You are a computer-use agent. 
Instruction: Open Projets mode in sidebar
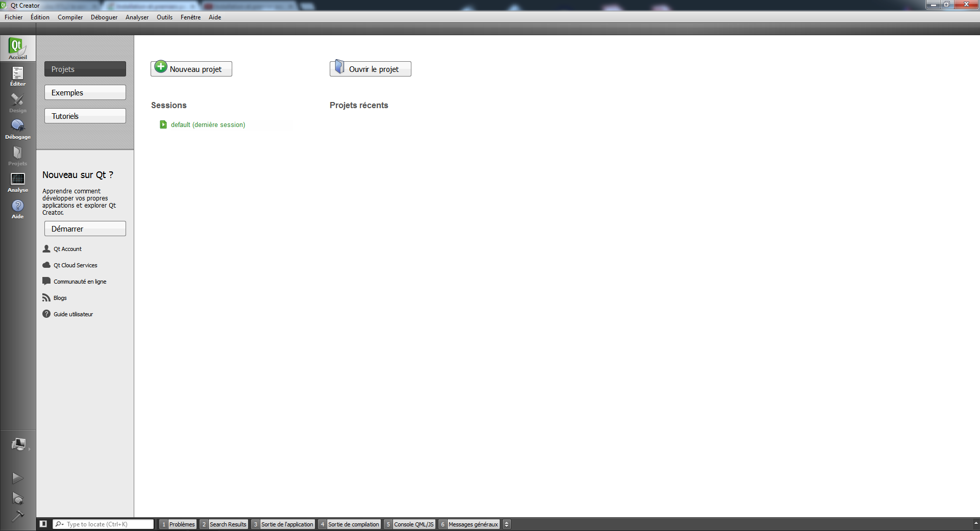click(x=18, y=156)
